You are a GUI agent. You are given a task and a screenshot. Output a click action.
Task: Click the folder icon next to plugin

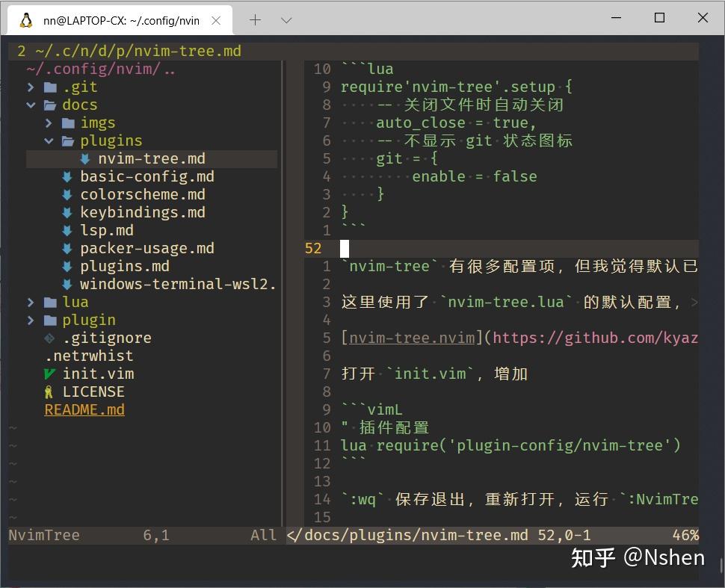tap(49, 320)
